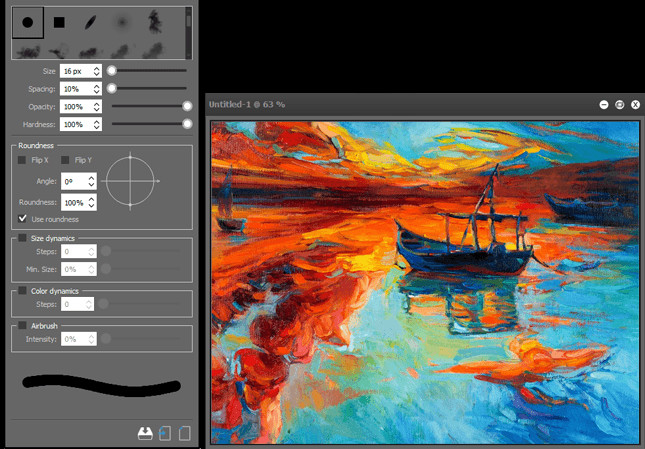Click the Size dynamics Steps slider handle
645x449 pixels.
(x=106, y=251)
